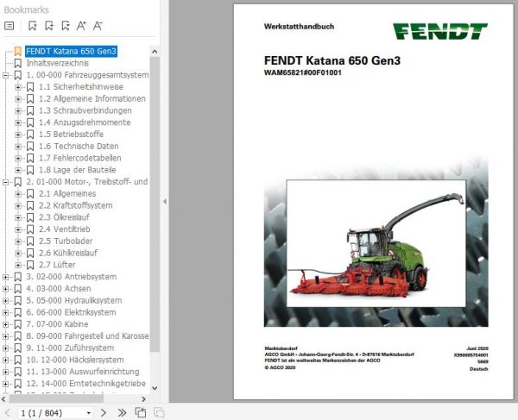Select the FENDT Katana 650 Gen3 bookmark
518x420 pixels.
pos(71,51)
